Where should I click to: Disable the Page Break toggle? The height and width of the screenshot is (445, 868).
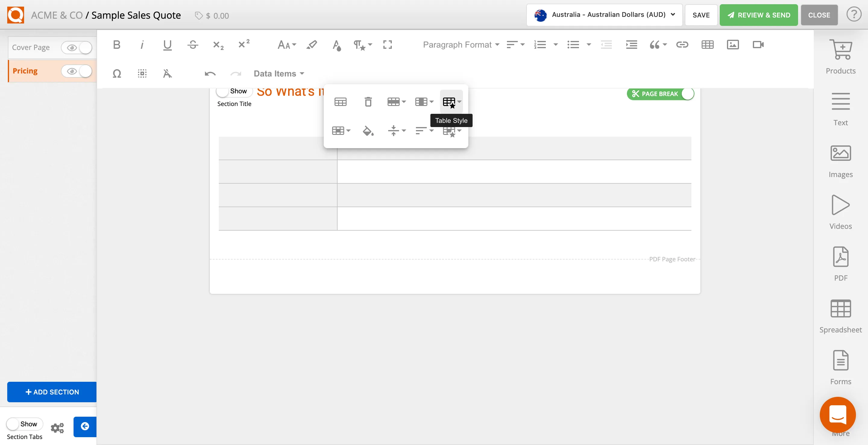(x=687, y=94)
